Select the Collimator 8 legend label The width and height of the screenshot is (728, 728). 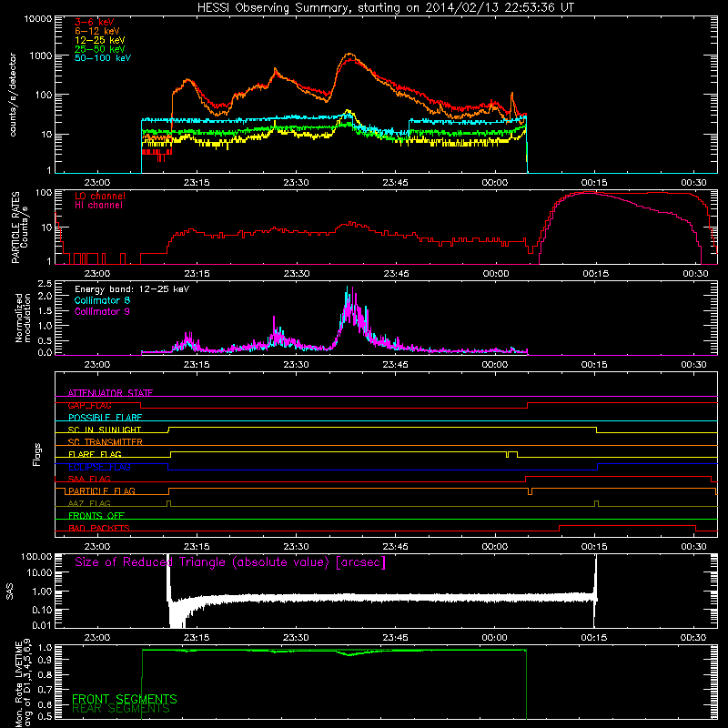tap(102, 300)
